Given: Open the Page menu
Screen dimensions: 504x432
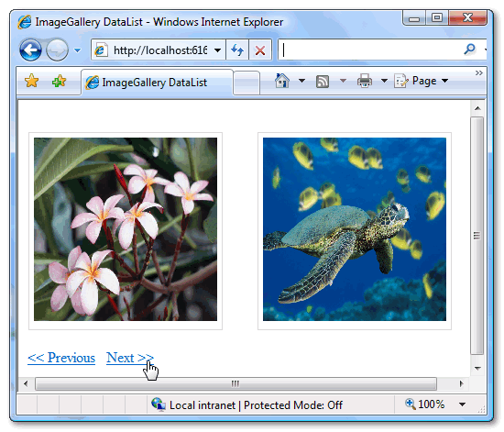Looking at the screenshot, I should [422, 81].
